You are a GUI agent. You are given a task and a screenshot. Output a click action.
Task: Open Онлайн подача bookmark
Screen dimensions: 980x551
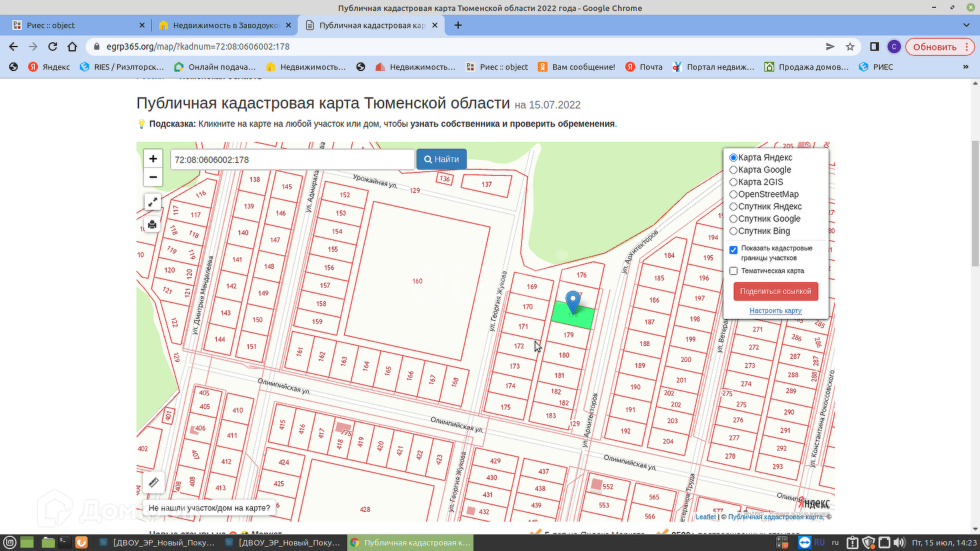click(x=215, y=67)
